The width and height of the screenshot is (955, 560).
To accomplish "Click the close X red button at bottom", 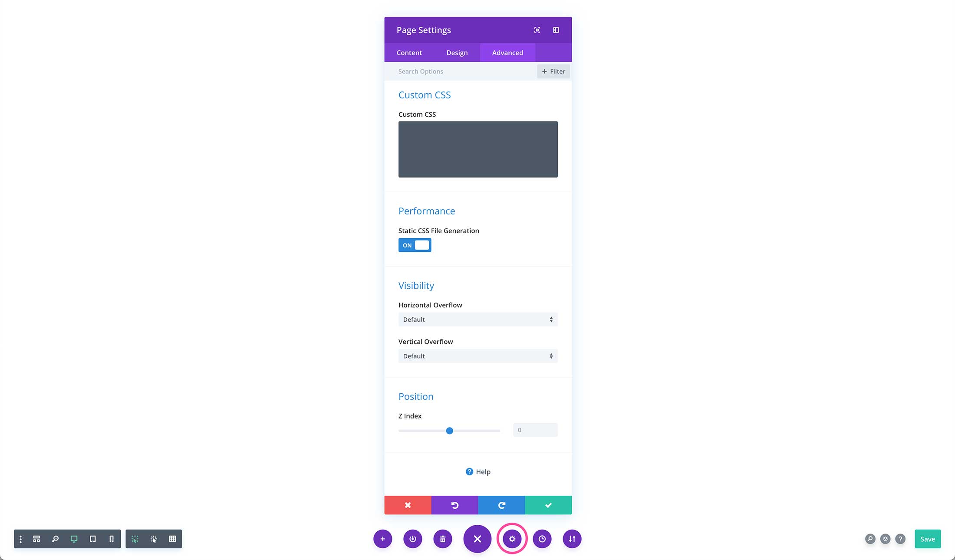I will pos(408,505).
